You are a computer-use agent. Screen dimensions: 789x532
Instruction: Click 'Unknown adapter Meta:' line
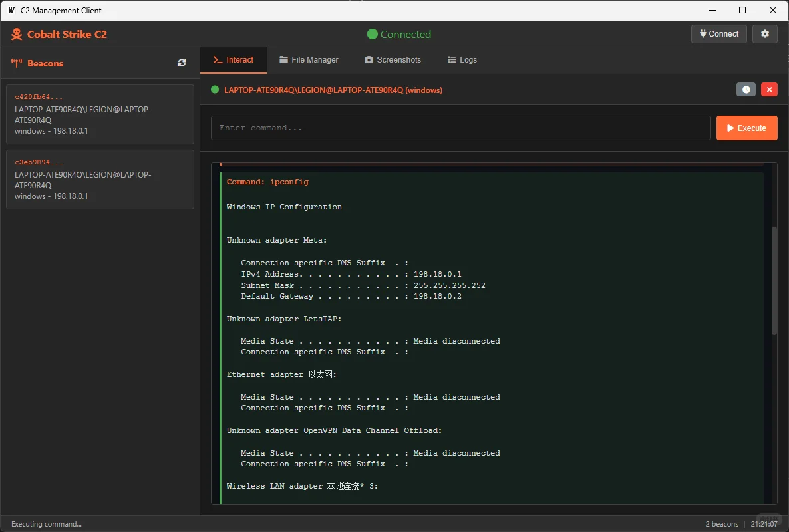pos(277,240)
